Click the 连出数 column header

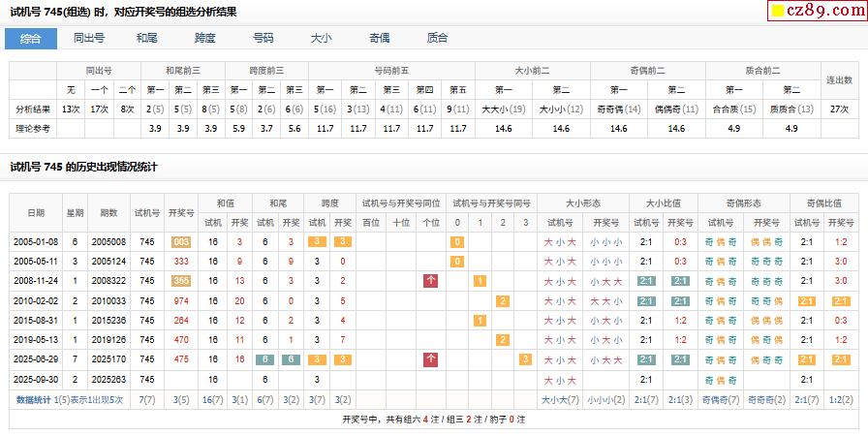pyautogui.click(x=839, y=80)
